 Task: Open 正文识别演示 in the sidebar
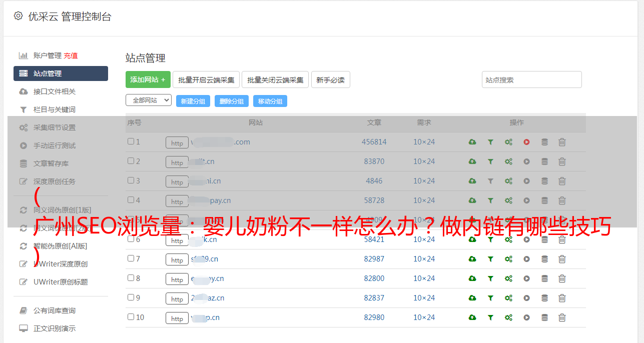pyautogui.click(x=55, y=328)
